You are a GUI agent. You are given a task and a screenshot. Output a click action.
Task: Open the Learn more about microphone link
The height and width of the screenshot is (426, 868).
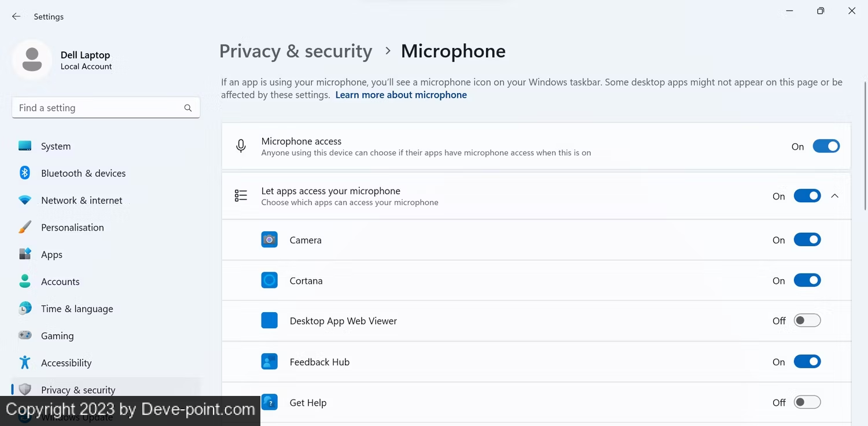[401, 95]
